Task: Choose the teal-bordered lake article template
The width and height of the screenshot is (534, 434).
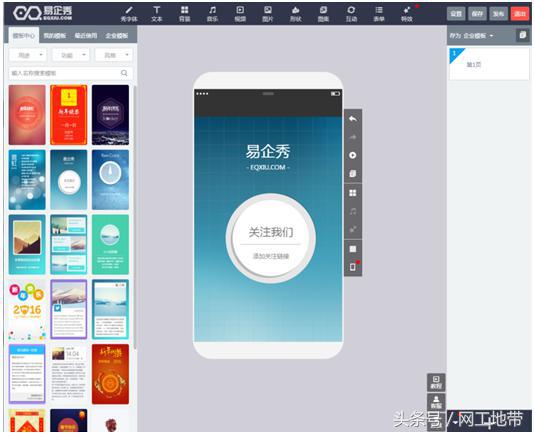Action: [x=110, y=309]
